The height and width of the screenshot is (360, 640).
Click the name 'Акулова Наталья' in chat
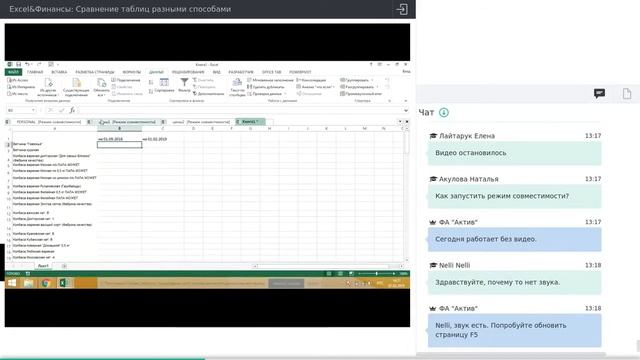click(469, 179)
